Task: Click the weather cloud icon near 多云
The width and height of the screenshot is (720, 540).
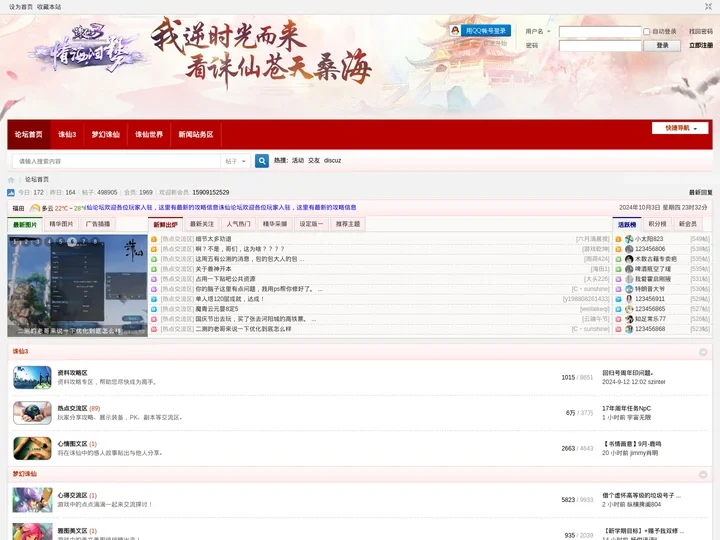Action: pyautogui.click(x=35, y=208)
